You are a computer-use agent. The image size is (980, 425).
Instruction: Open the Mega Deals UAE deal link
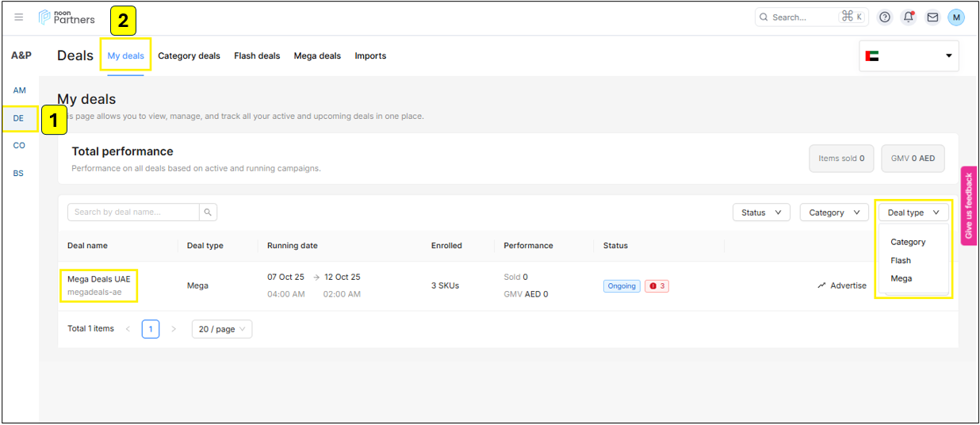tap(99, 279)
